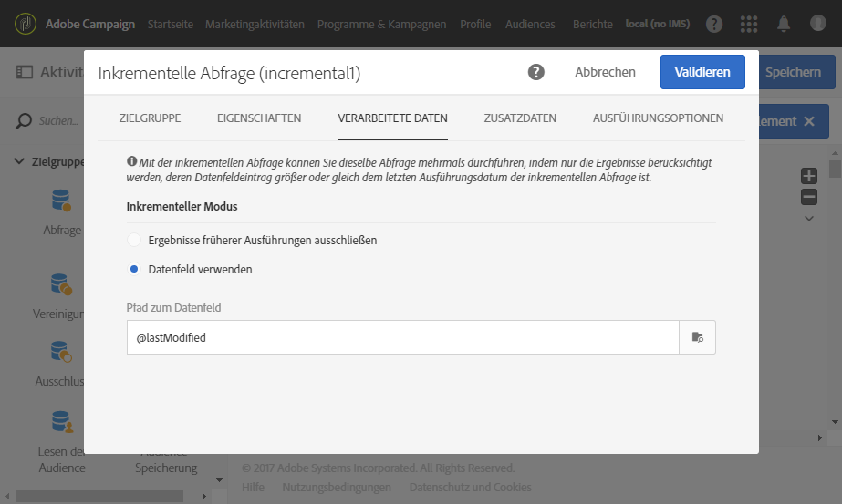This screenshot has height=504, width=842.
Task: Select the Ausschluss activity icon
Action: 61,352
